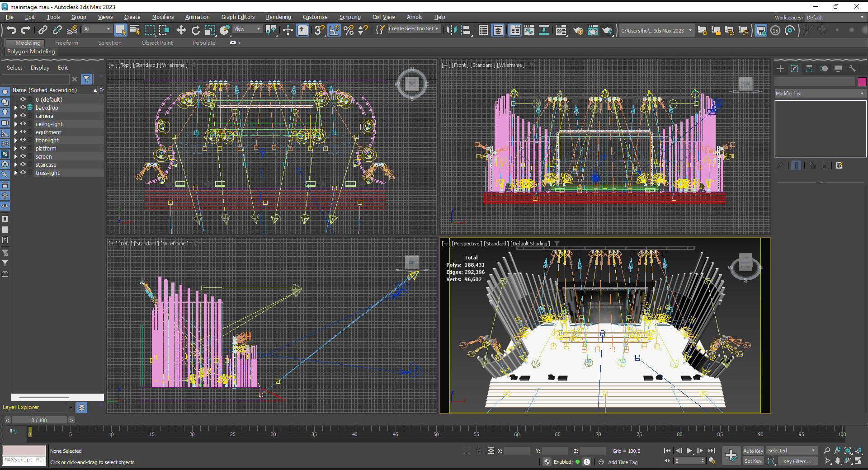Open the Workspaces dropdown
The height and width of the screenshot is (470, 868).
pyautogui.click(x=835, y=18)
